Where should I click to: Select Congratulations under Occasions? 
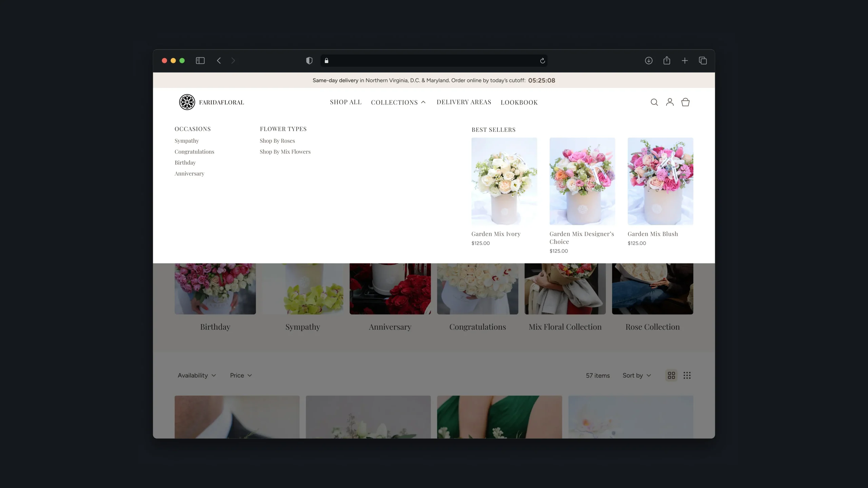(x=194, y=151)
